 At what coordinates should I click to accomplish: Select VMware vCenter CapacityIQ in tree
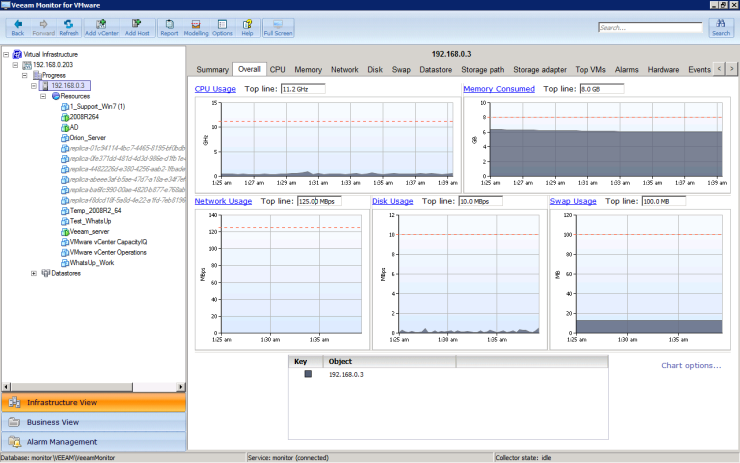point(108,242)
